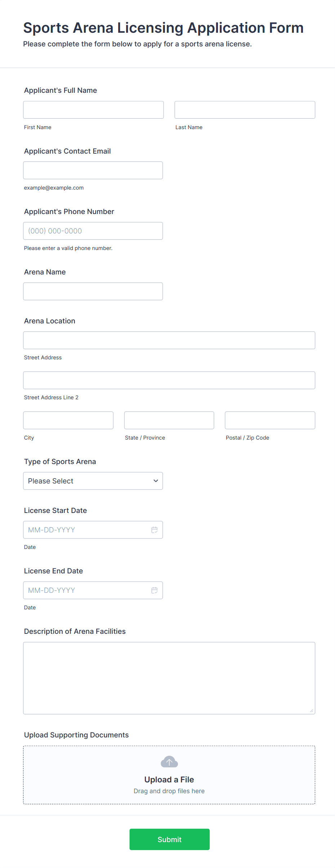
Task: Click the Postal / Zip Code field
Action: (x=270, y=420)
